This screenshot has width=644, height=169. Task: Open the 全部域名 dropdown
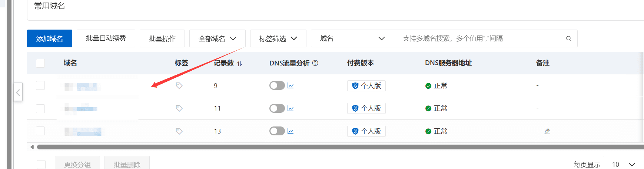click(x=217, y=38)
